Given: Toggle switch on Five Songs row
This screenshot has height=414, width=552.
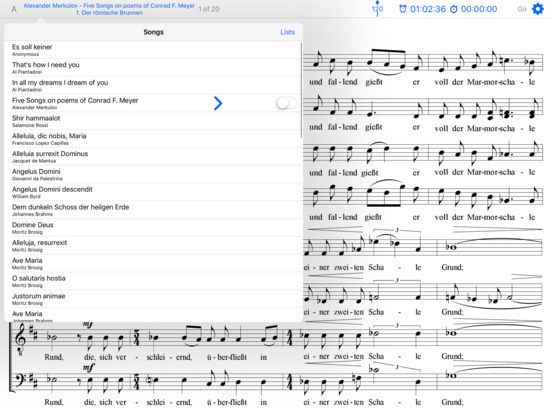Looking at the screenshot, I should point(286,103).
